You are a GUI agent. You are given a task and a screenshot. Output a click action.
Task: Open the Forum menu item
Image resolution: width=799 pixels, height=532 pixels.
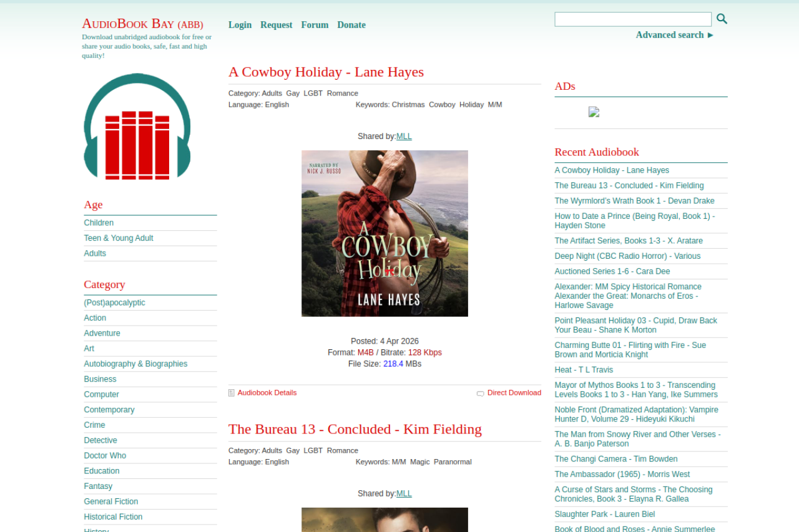click(315, 25)
